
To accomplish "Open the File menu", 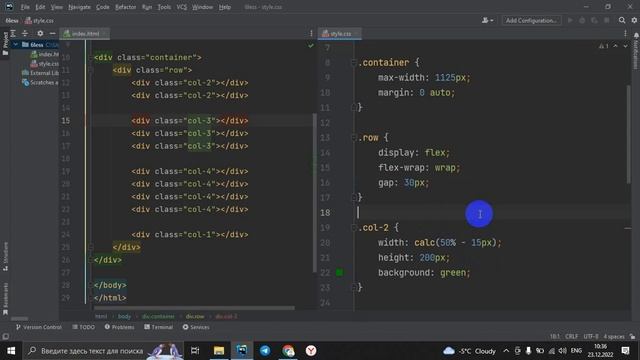I will pos(25,7).
